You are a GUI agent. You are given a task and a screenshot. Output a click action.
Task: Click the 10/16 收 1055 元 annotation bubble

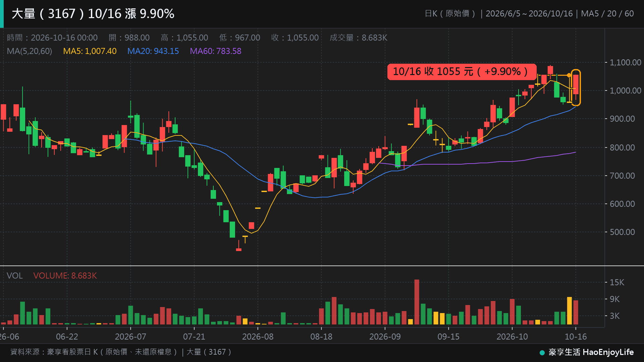[x=462, y=72]
